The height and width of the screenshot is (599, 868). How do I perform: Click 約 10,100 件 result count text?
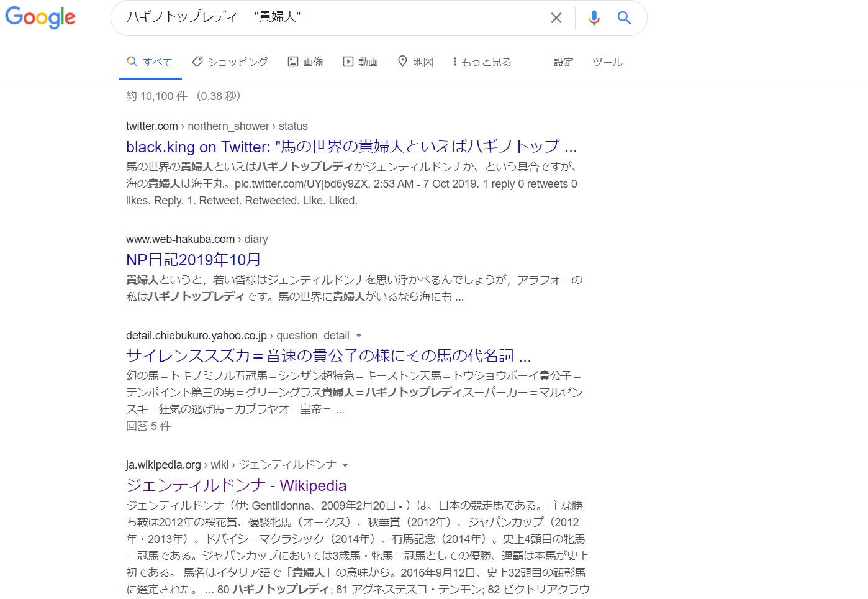(156, 96)
